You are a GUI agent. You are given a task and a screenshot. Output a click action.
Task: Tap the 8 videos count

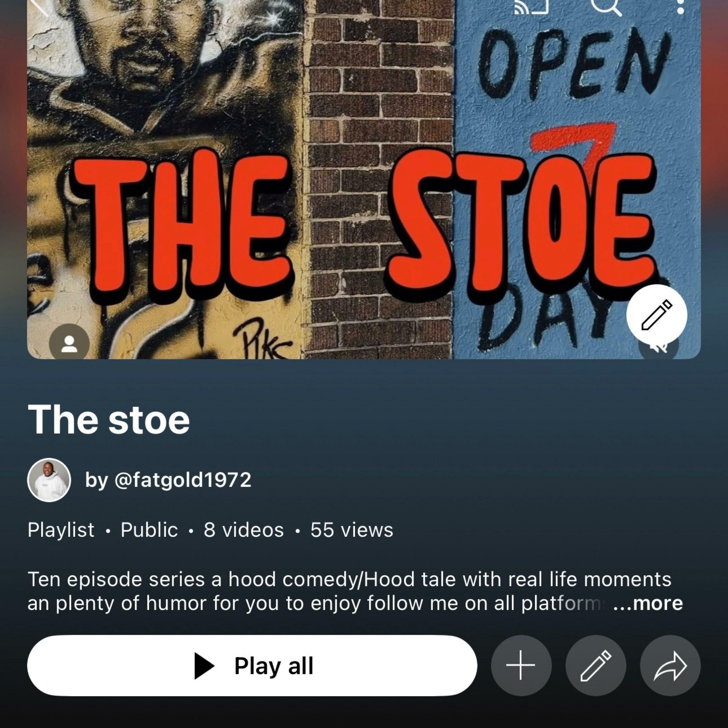[243, 530]
